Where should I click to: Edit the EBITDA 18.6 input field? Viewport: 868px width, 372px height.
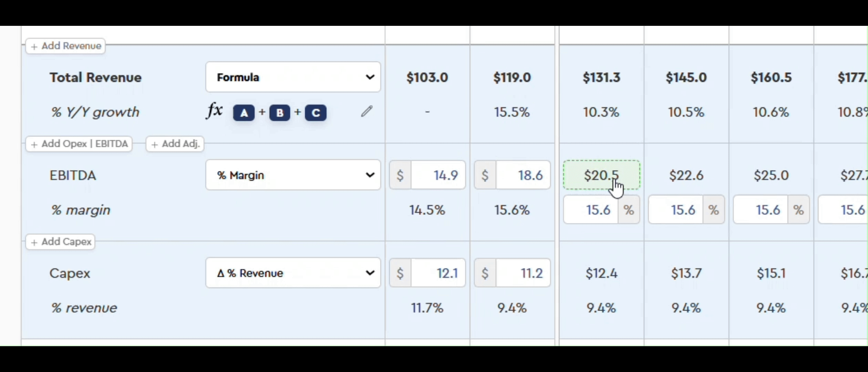pyautogui.click(x=523, y=175)
